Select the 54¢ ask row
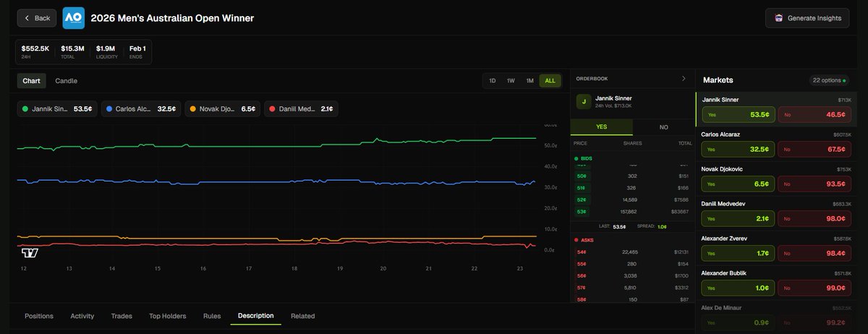868x334 pixels. pos(633,252)
